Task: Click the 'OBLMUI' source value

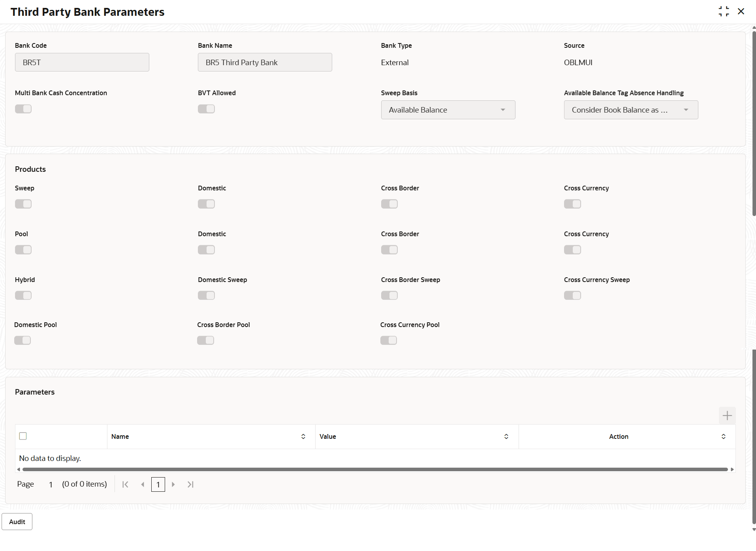Action: coord(578,62)
